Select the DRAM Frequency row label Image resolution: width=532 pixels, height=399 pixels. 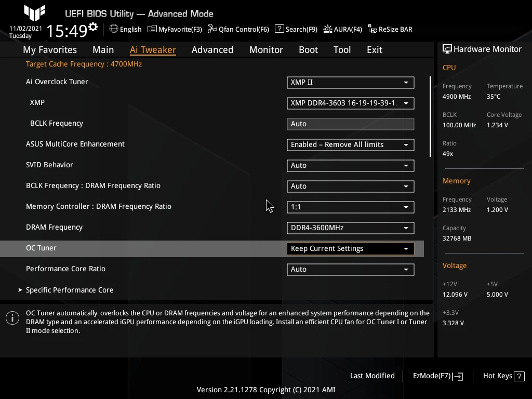(54, 228)
